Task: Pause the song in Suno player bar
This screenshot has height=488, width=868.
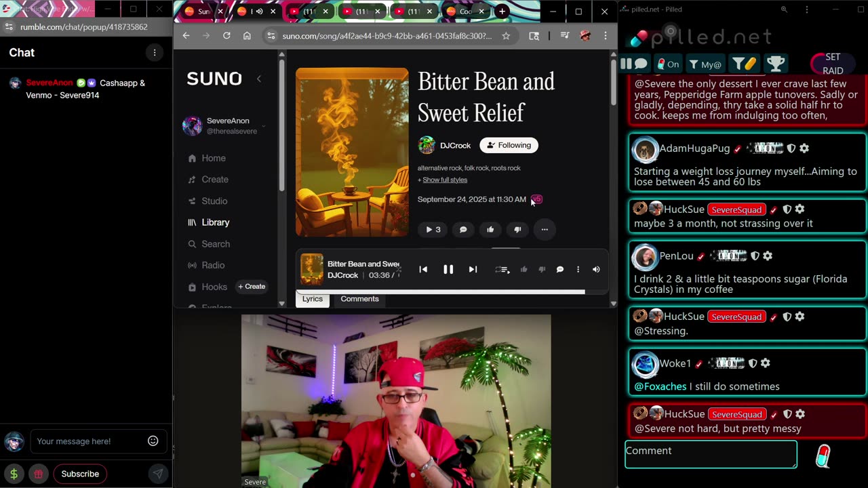Action: (x=448, y=269)
